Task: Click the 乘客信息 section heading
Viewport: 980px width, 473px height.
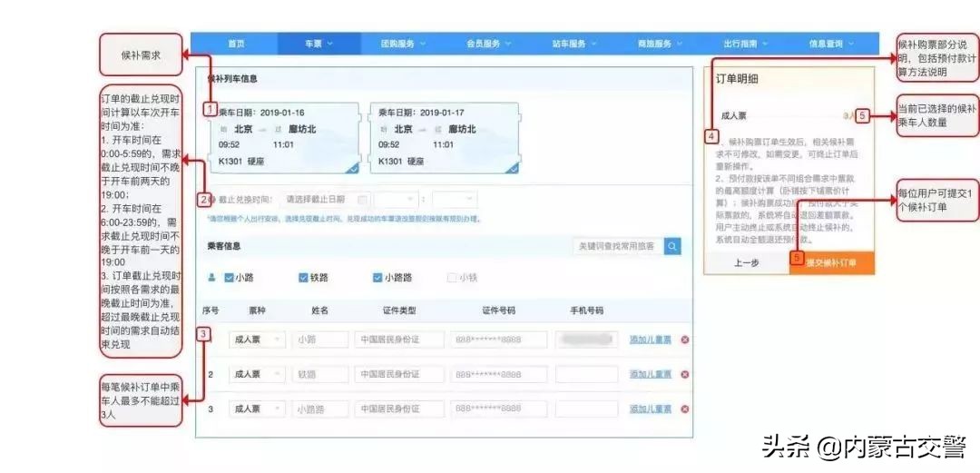Action: (224, 247)
